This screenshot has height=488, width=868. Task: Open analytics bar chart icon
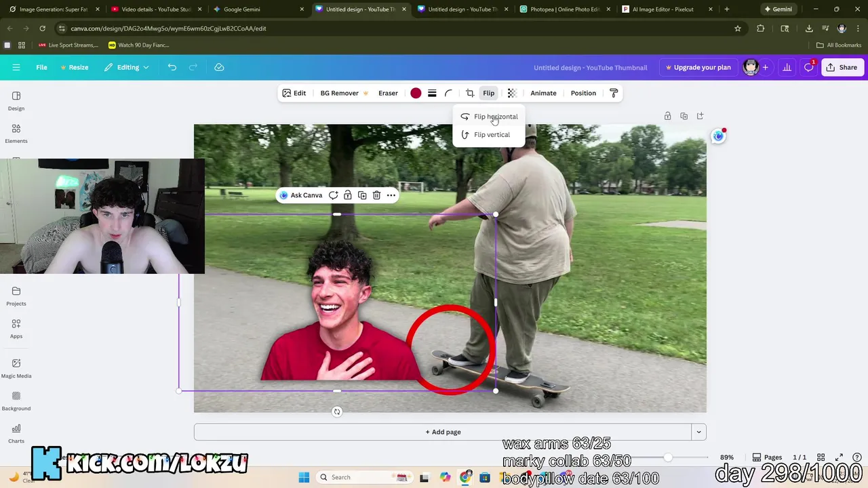tap(787, 67)
